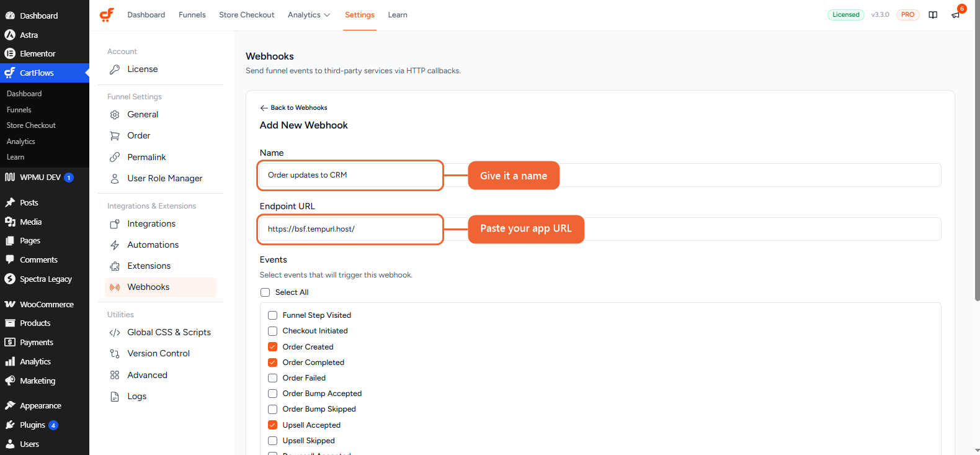
Task: Enable the Order Bump Accepted event
Action: coord(272,394)
